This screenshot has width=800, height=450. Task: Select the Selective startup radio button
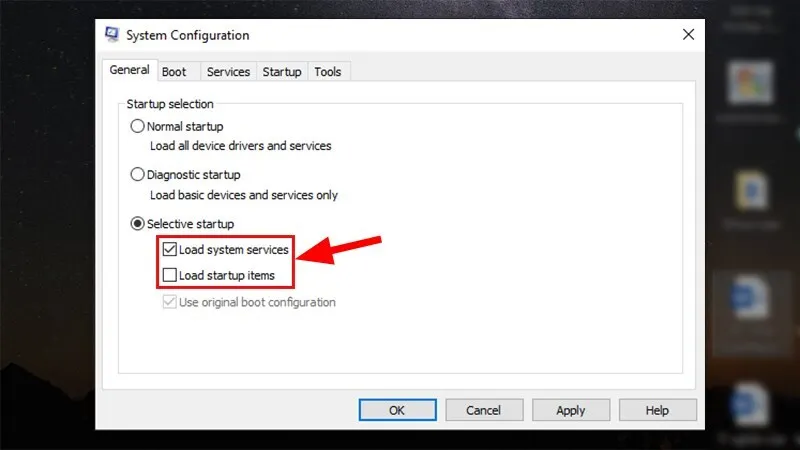click(x=137, y=223)
